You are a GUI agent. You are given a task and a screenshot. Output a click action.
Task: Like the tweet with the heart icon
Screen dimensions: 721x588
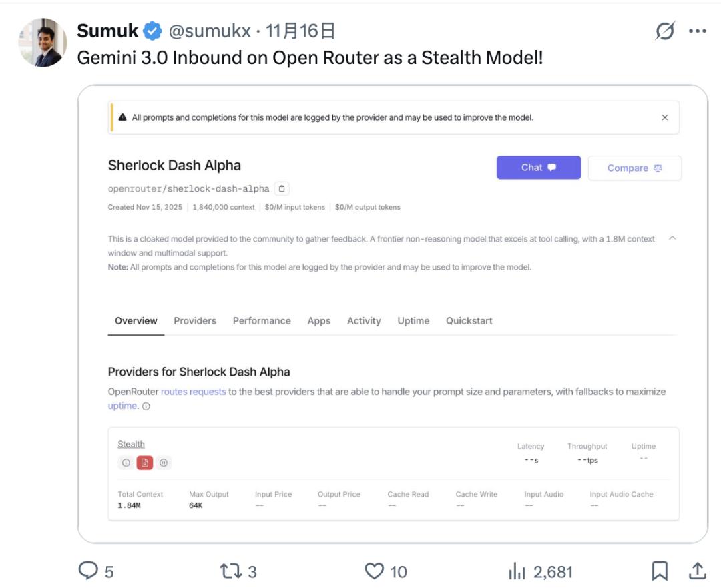click(374, 571)
